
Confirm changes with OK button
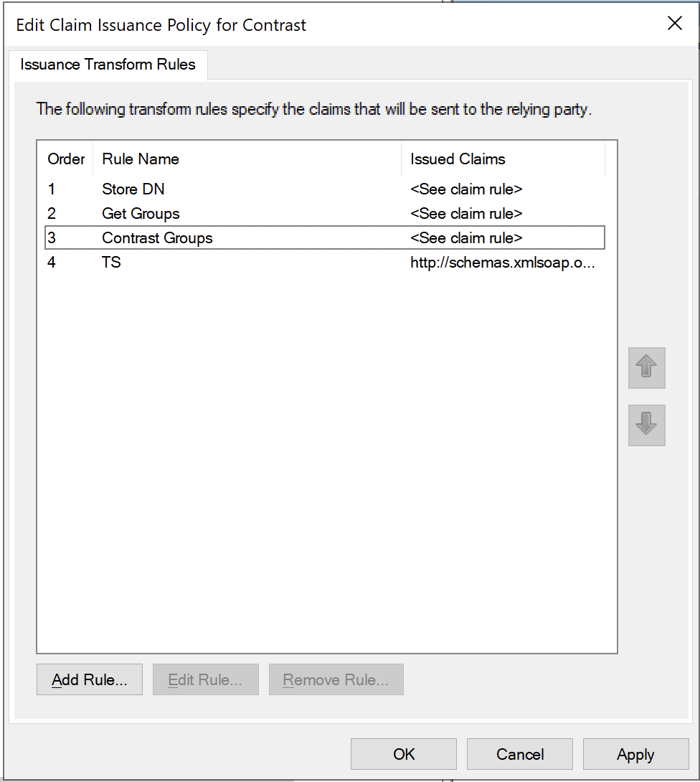[403, 754]
